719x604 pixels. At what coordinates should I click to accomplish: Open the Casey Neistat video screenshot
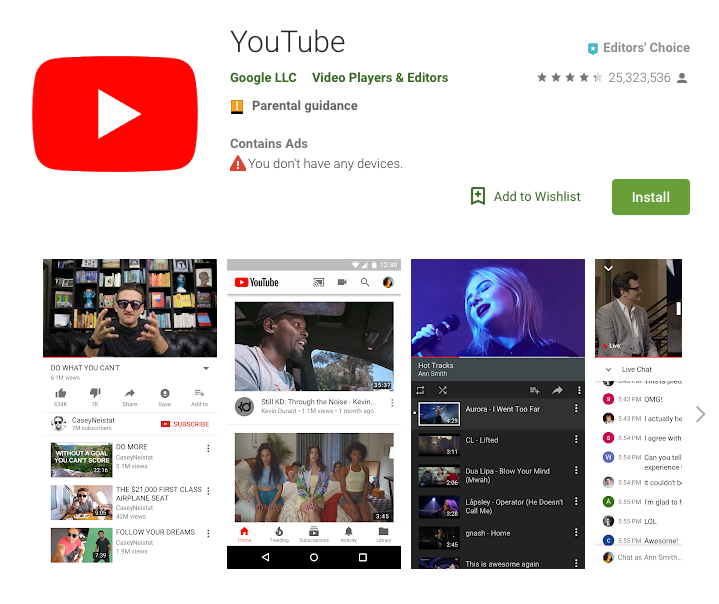coord(130,414)
